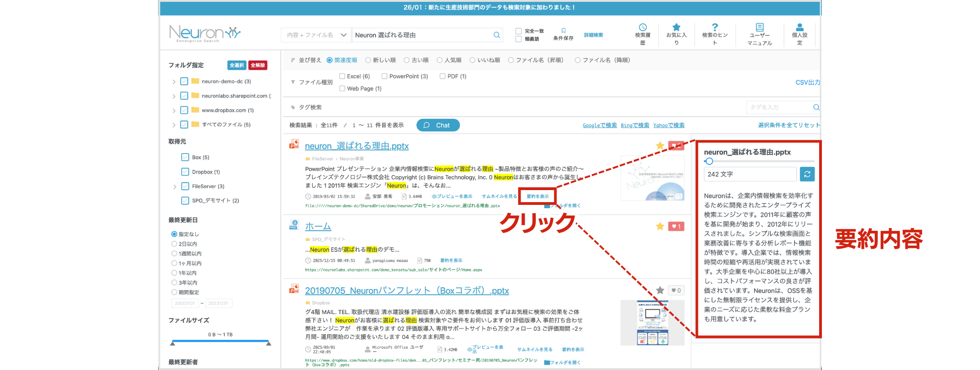Viewport: 980px width, 370px height.
Task: Select 新しい順 sort option
Action: point(368,60)
